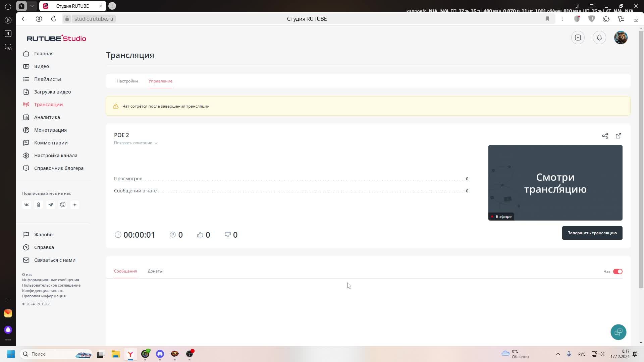The height and width of the screenshot is (362, 644).
Task: Open the notifications bell
Action: pyautogui.click(x=599, y=38)
